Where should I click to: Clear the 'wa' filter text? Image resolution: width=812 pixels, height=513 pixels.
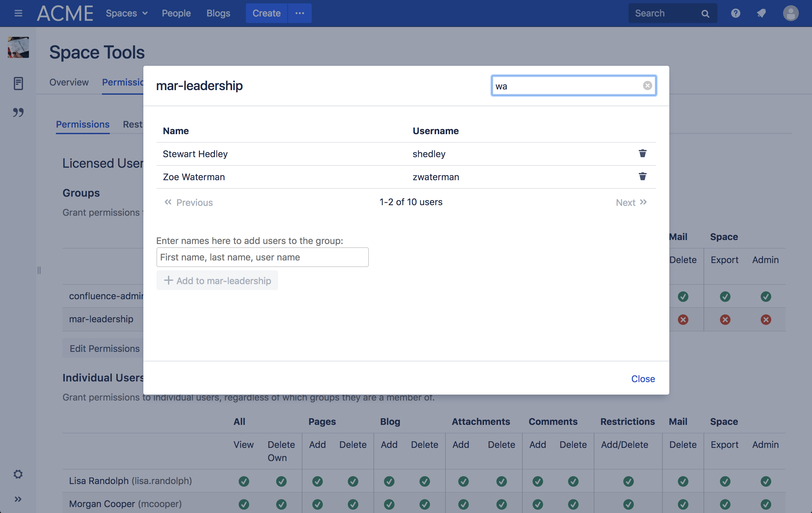pos(647,86)
